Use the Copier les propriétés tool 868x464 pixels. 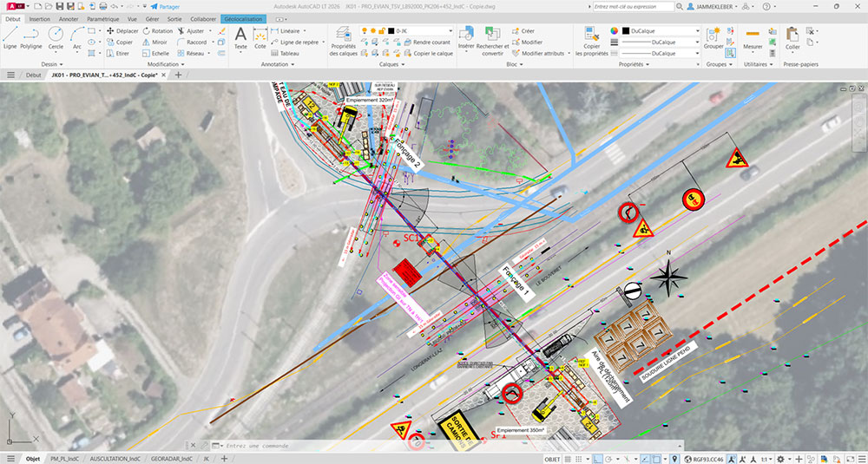(x=591, y=42)
